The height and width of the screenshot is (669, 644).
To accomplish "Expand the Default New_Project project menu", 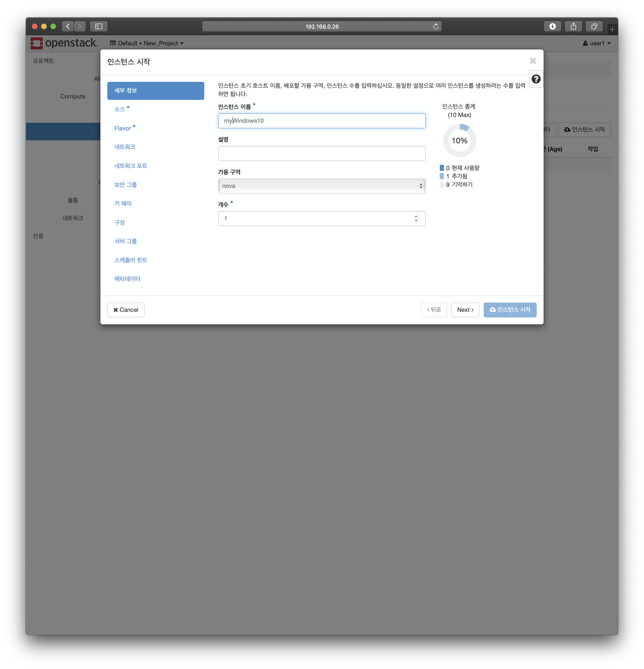I will [x=147, y=43].
